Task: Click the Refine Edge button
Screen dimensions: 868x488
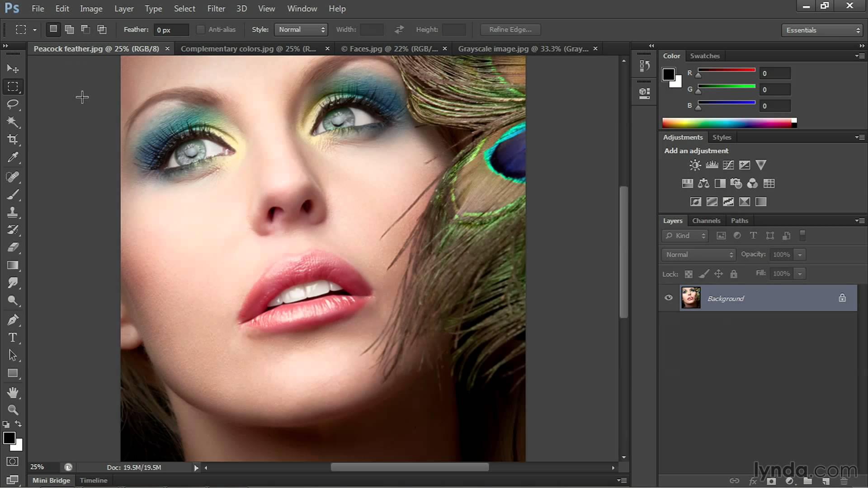Action: click(x=510, y=29)
